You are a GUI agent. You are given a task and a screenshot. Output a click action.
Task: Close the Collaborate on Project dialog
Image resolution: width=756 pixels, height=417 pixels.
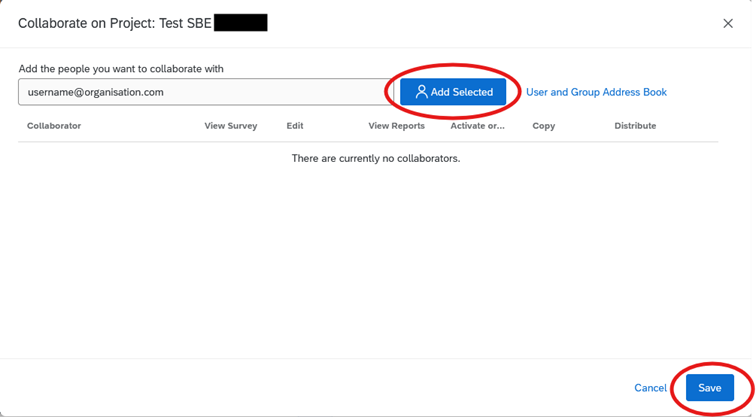(728, 23)
